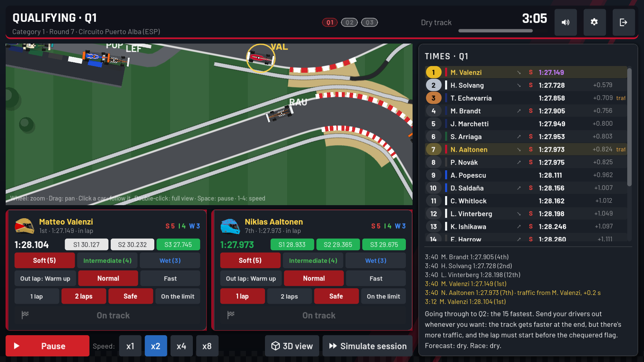Set Aaltonen's out lap to Normal
The width and height of the screenshot is (644, 362).
tap(314, 279)
